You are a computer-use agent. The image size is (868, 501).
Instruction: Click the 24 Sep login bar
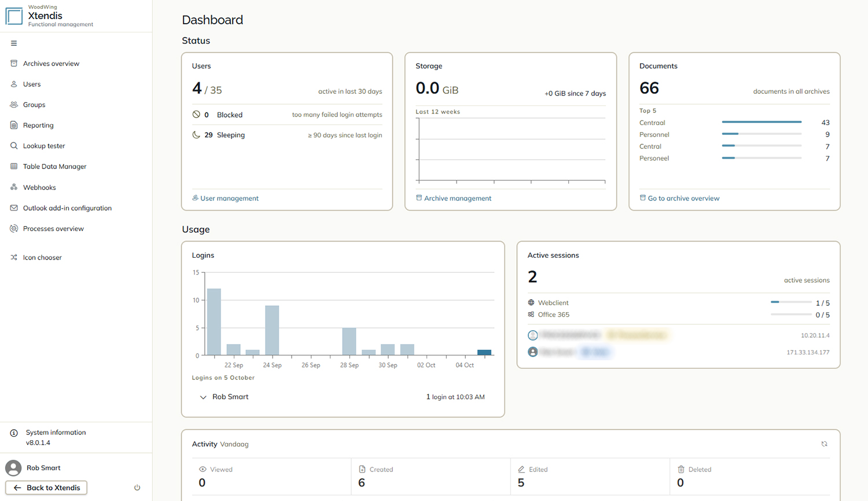[x=272, y=330]
